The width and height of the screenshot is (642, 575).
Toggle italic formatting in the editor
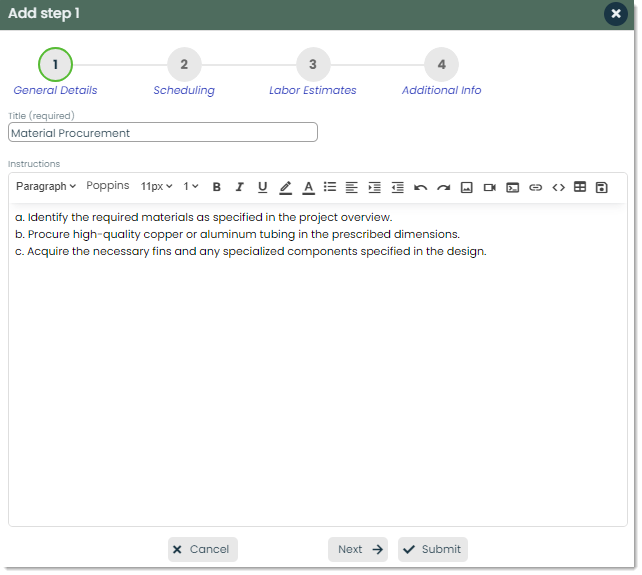240,188
